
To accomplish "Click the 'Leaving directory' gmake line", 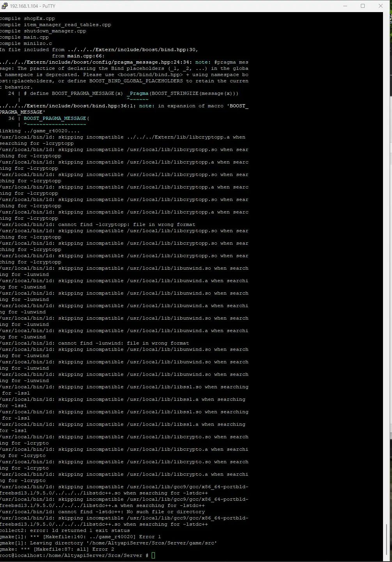I will point(108,543).
